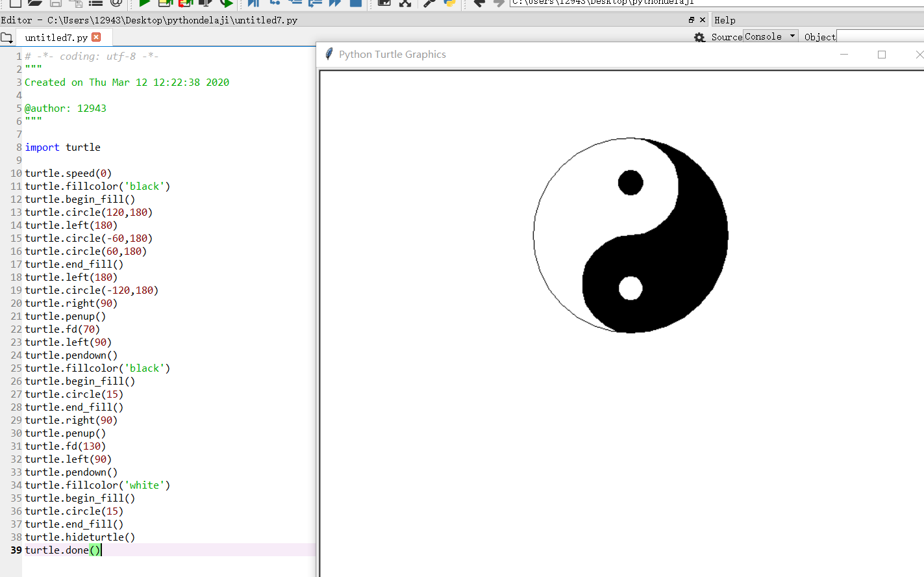The height and width of the screenshot is (577, 924).
Task: Run the current selection or line
Action: pyautogui.click(x=206, y=3)
